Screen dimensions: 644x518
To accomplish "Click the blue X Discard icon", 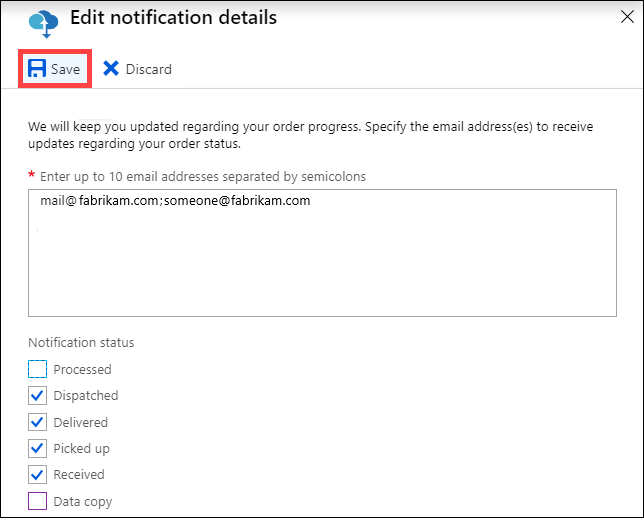I will (x=110, y=69).
